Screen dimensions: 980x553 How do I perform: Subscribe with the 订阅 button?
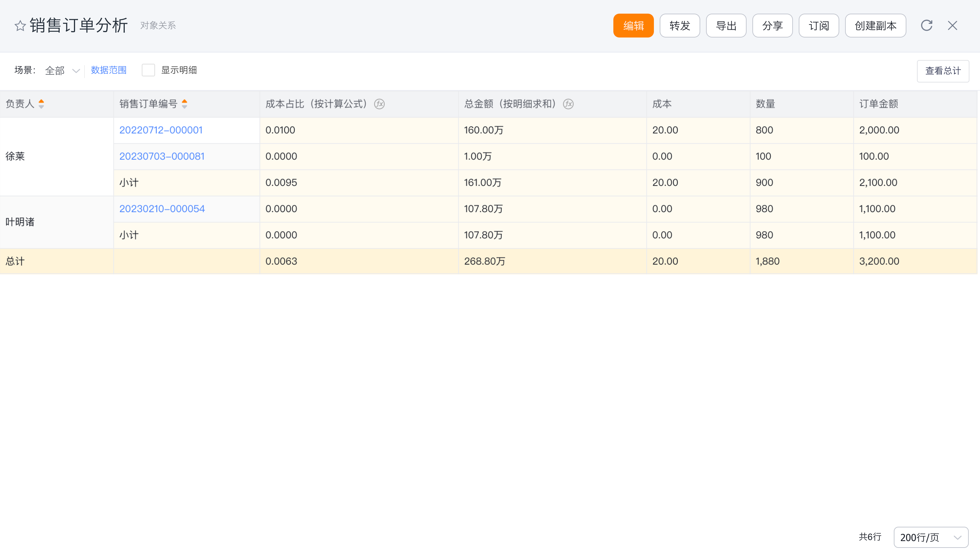819,26
